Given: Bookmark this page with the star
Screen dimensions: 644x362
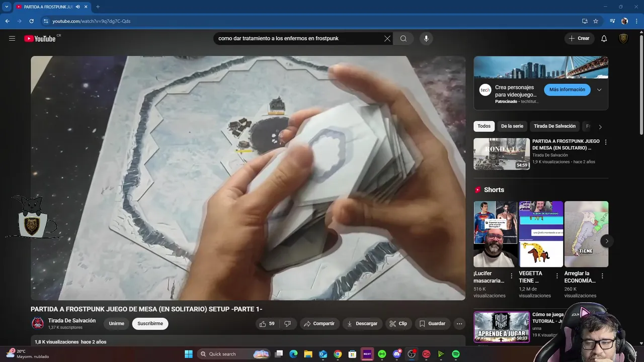Looking at the screenshot, I should click(x=596, y=21).
